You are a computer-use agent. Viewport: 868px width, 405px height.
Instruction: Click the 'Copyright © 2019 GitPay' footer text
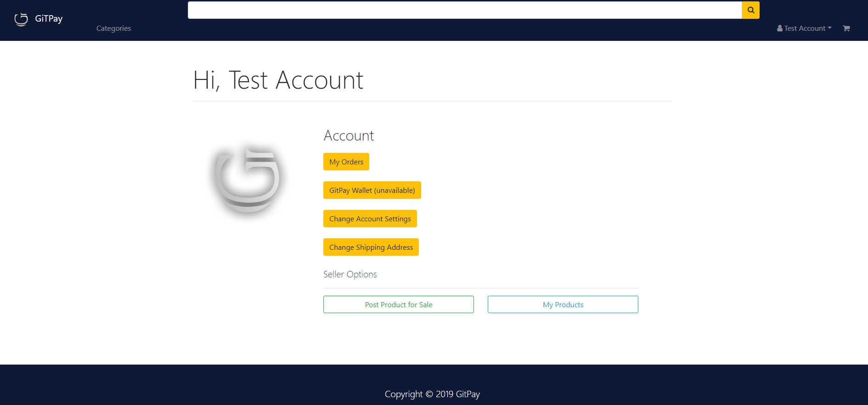[432, 394]
